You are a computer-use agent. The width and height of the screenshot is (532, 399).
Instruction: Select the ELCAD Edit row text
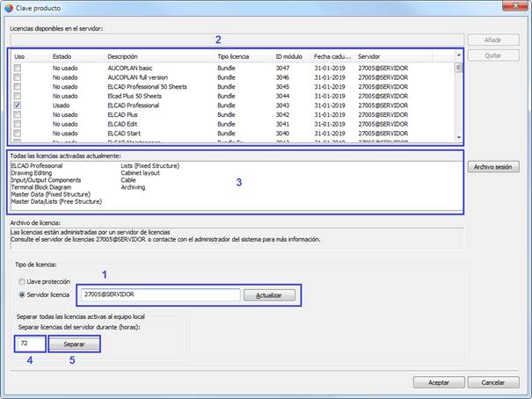point(122,124)
